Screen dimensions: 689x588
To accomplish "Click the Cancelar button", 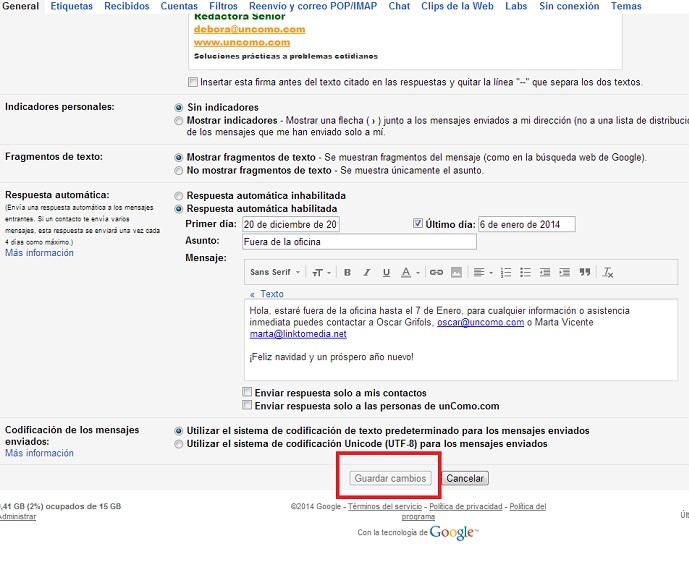I will pyautogui.click(x=464, y=479).
